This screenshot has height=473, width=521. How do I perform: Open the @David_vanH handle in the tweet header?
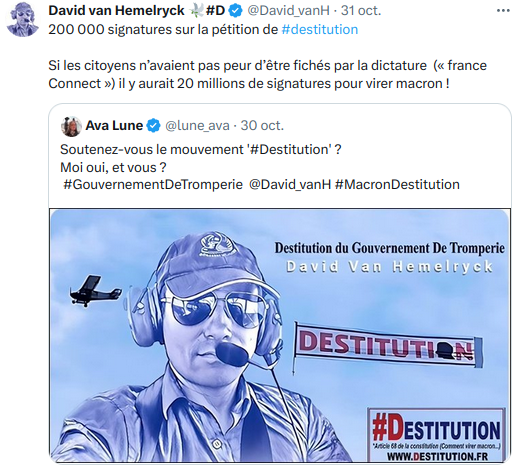[288, 11]
